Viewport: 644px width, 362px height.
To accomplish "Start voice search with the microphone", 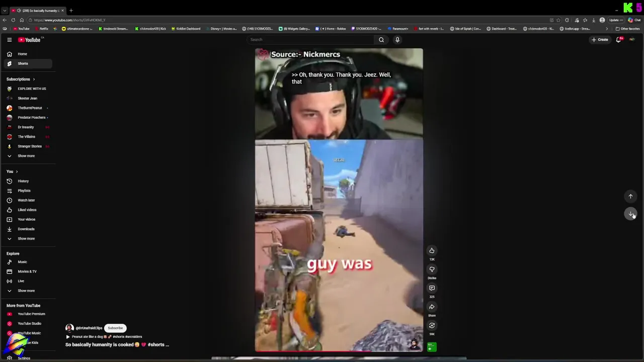I will pyautogui.click(x=397, y=40).
